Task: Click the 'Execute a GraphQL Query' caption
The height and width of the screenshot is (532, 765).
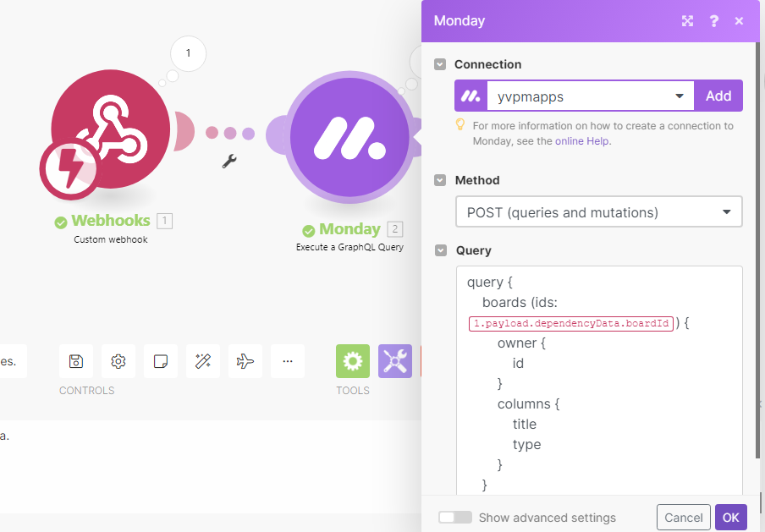Action: pos(349,247)
